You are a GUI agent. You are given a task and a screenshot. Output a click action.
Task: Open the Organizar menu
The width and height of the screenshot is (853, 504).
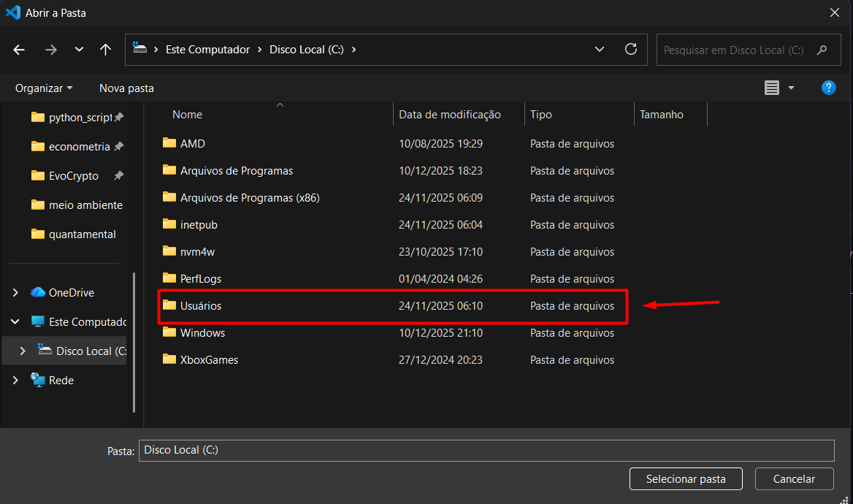[44, 88]
